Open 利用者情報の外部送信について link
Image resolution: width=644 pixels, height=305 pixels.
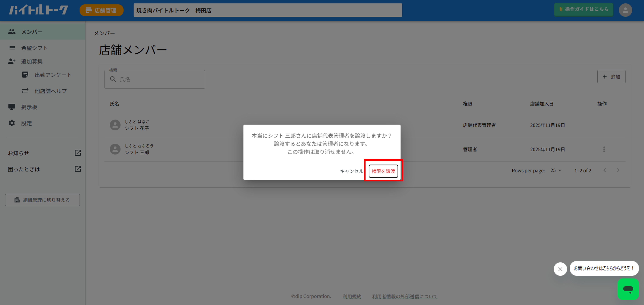(405, 296)
